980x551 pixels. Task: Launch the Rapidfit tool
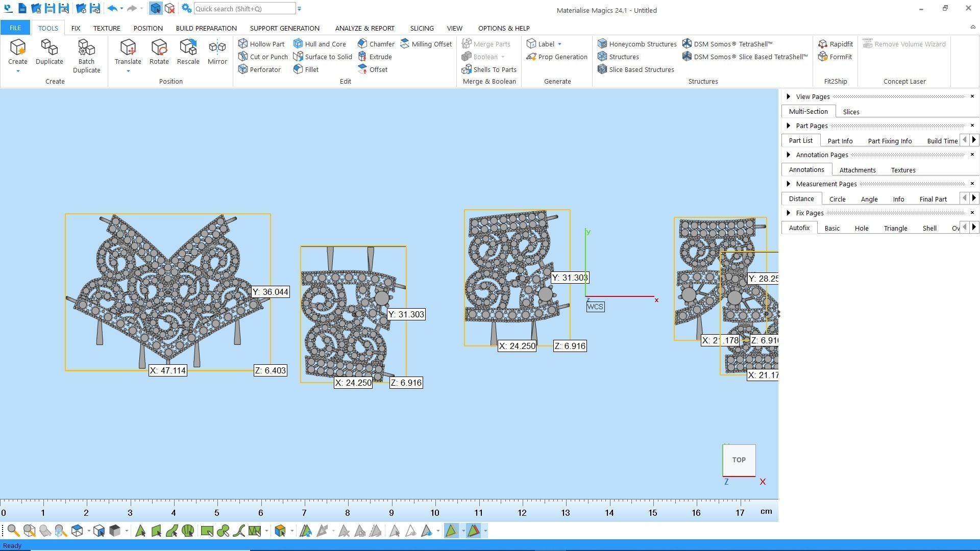(835, 44)
